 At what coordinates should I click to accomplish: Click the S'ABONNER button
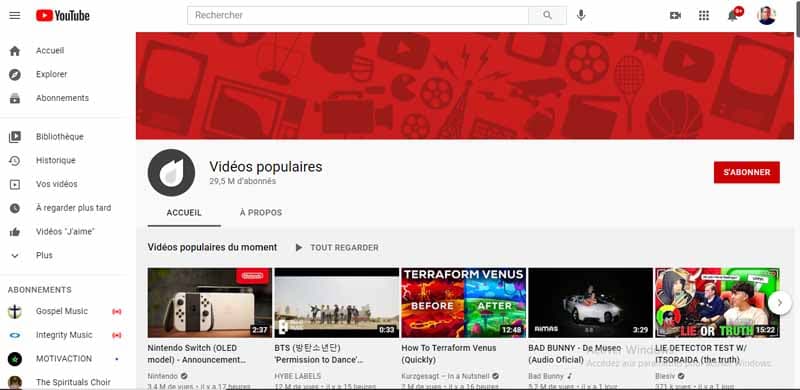[746, 173]
